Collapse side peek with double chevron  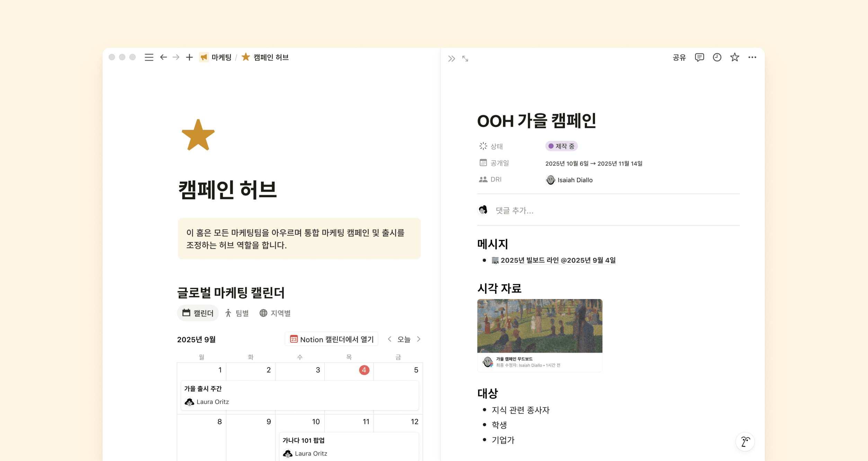pyautogui.click(x=451, y=59)
